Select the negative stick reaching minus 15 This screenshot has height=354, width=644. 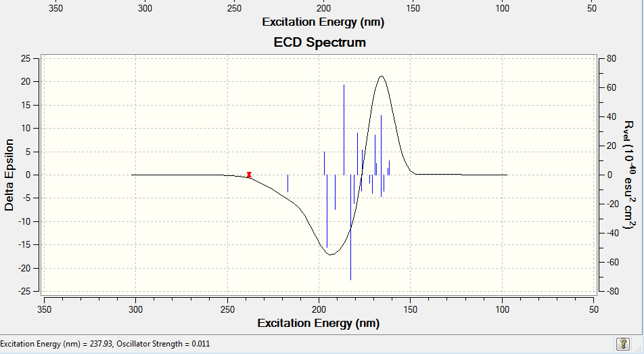tap(327, 211)
